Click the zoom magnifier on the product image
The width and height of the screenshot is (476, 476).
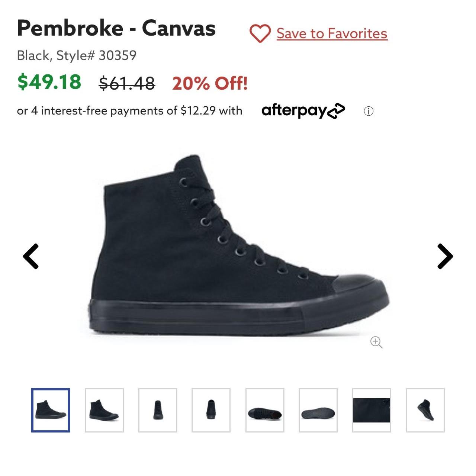[377, 343]
